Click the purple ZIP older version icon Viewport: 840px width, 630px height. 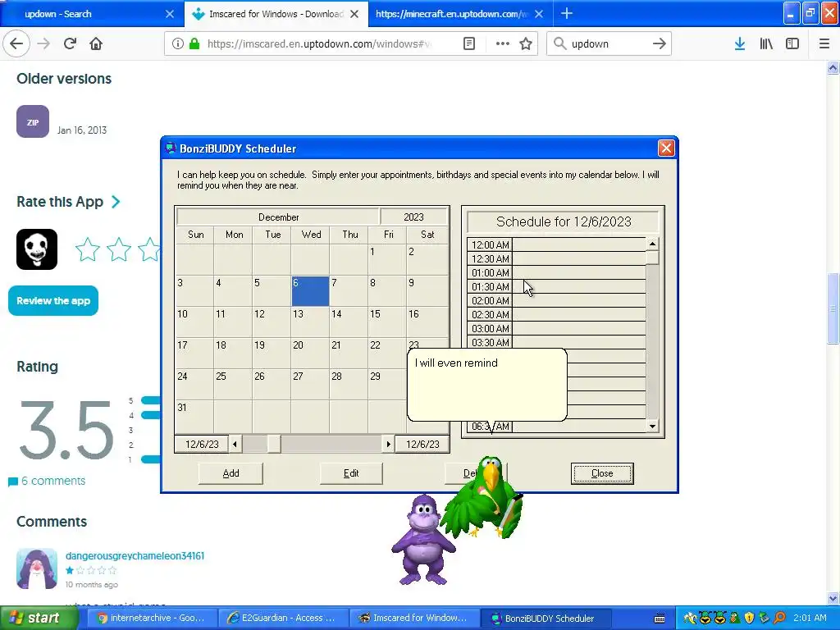click(x=33, y=121)
